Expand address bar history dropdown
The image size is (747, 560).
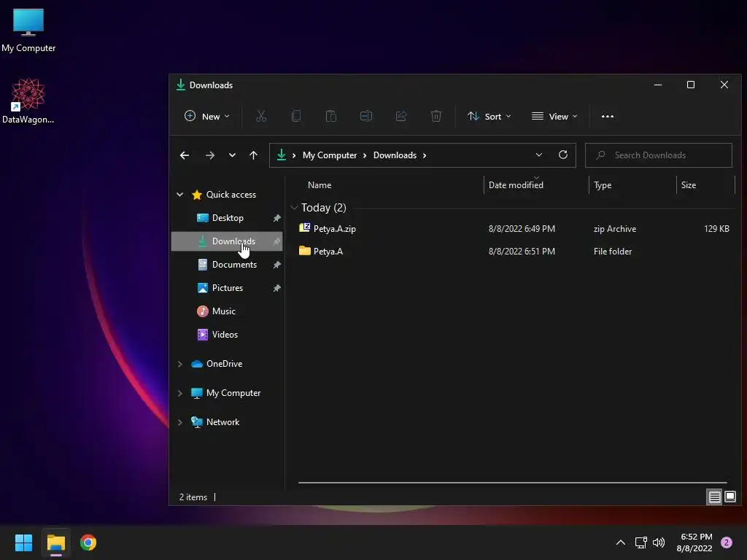(539, 155)
